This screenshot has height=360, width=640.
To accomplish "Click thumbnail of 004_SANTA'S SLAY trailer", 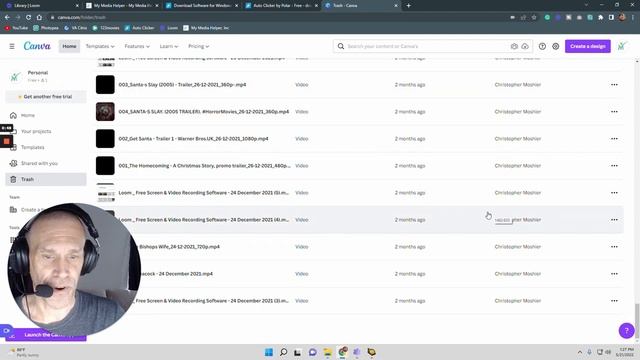I will pyautogui.click(x=105, y=111).
